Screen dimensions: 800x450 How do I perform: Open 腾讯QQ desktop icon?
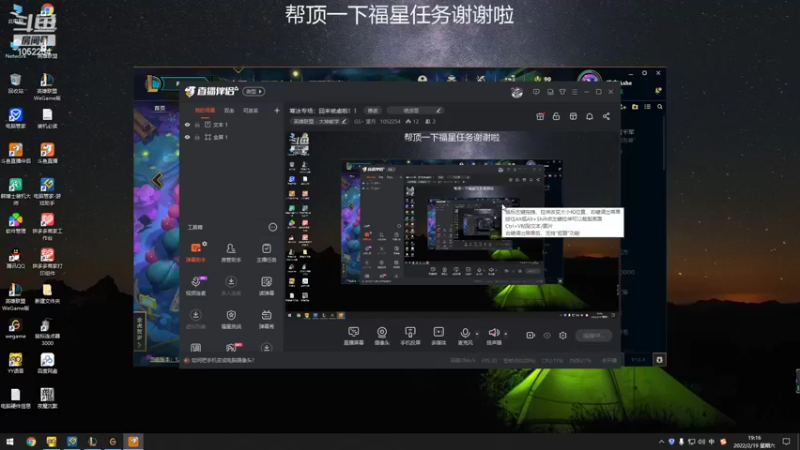(x=15, y=259)
